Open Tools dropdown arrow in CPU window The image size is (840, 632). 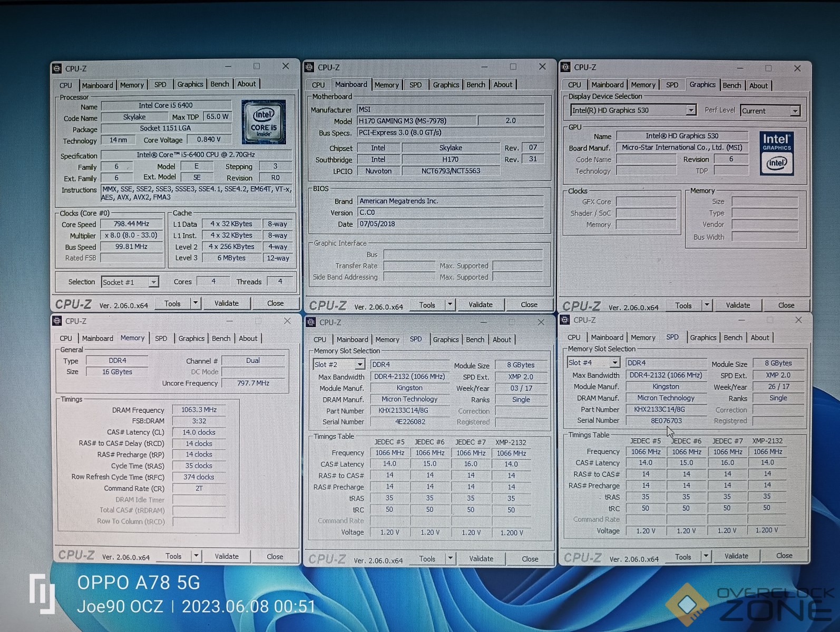pos(196,303)
